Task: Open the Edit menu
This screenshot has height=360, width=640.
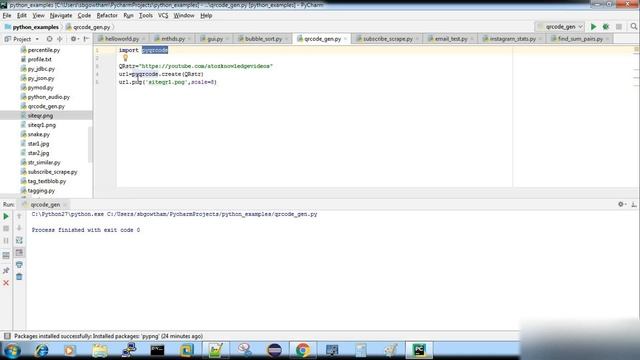Action: (22, 16)
